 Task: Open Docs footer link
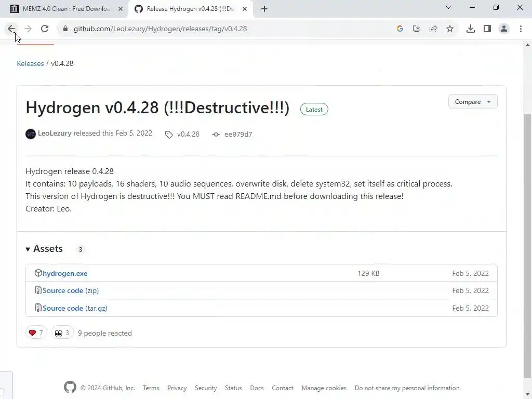(x=257, y=388)
